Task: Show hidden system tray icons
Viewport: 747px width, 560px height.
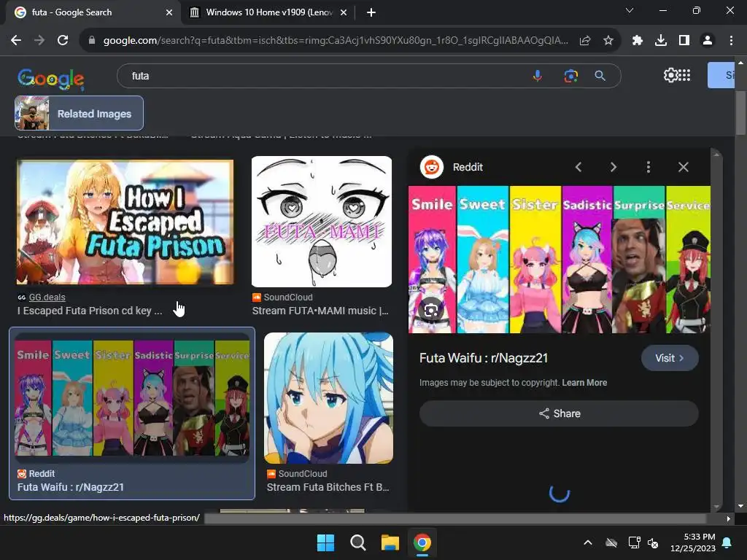Action: (x=588, y=542)
